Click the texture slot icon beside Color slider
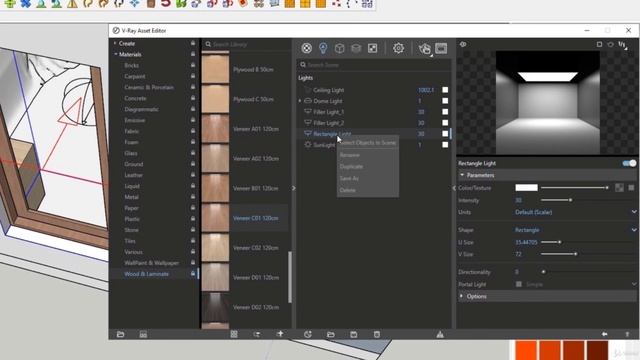Image resolution: width=640 pixels, height=360 pixels. click(x=619, y=187)
